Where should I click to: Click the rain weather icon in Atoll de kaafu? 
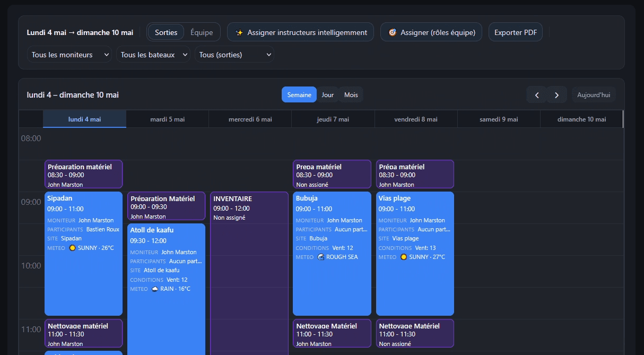coord(155,289)
